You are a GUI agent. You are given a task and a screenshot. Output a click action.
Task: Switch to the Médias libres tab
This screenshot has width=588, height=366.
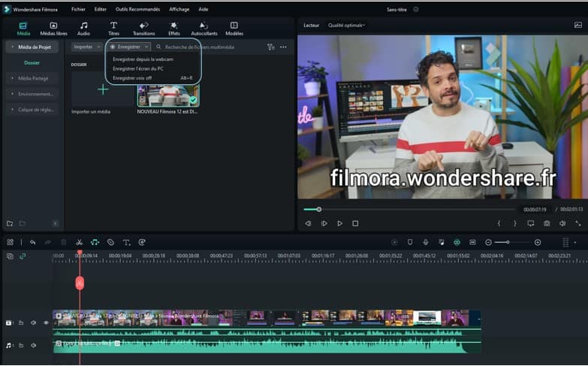(x=53, y=29)
